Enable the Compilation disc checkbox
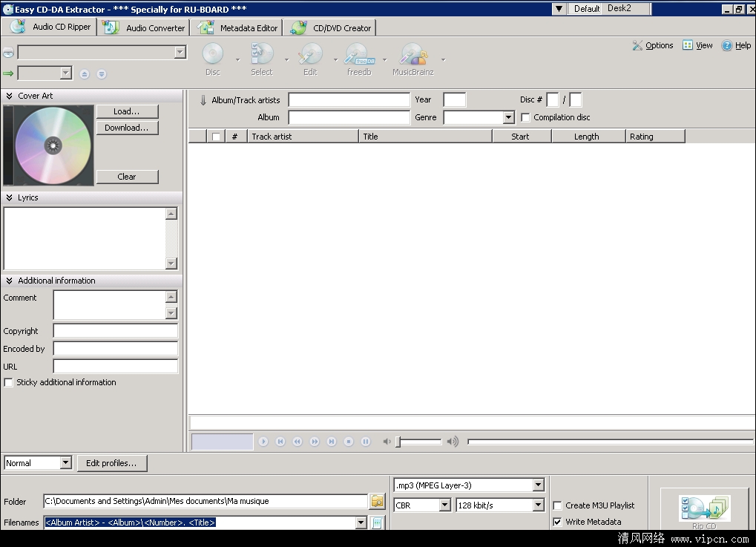The width and height of the screenshot is (756, 547). pos(525,117)
